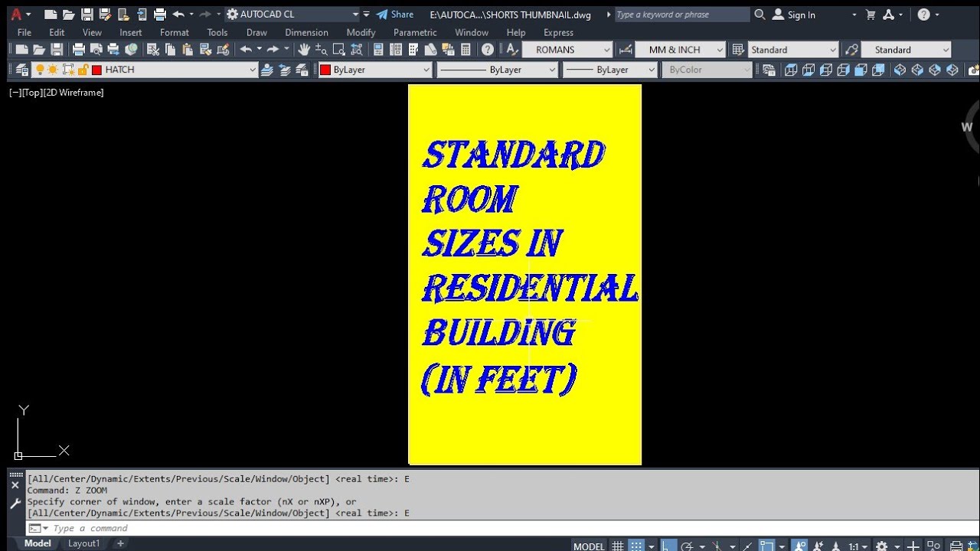Open the Help question mark icon in title bar
This screenshot has height=551, width=980.
click(923, 15)
